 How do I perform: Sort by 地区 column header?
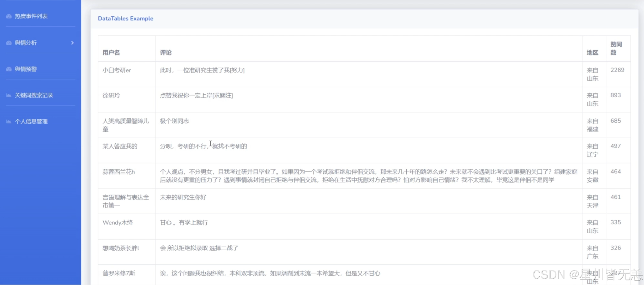(x=592, y=53)
